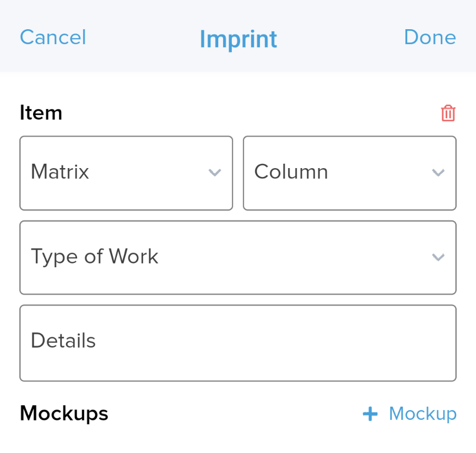Click the Mockups section heading
476x453 pixels.
[x=64, y=414]
